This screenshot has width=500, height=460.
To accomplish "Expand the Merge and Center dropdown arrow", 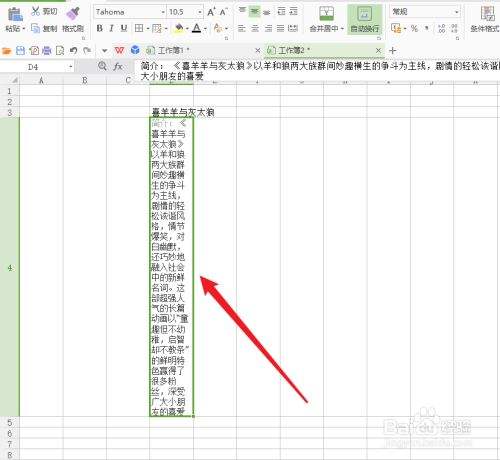I will point(342,29).
